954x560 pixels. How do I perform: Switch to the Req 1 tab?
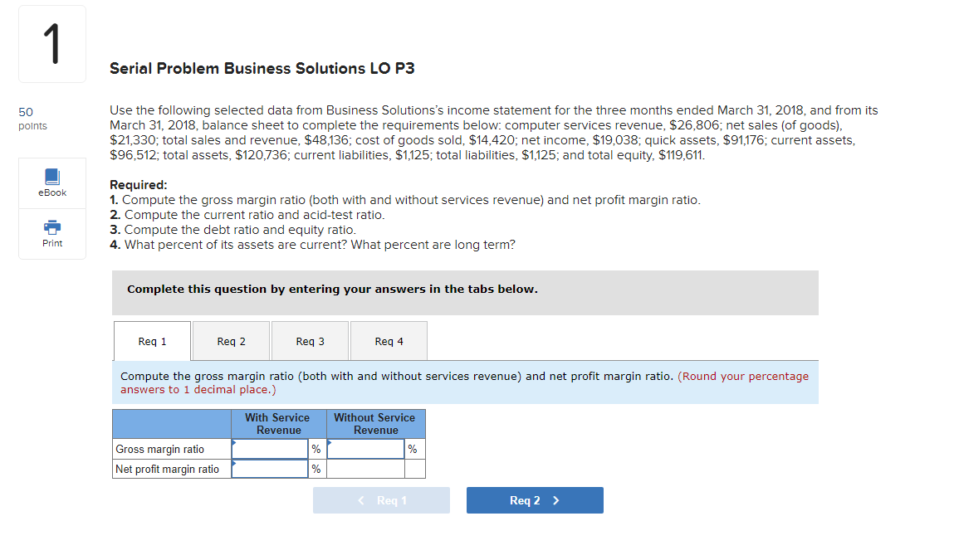pyautogui.click(x=151, y=340)
